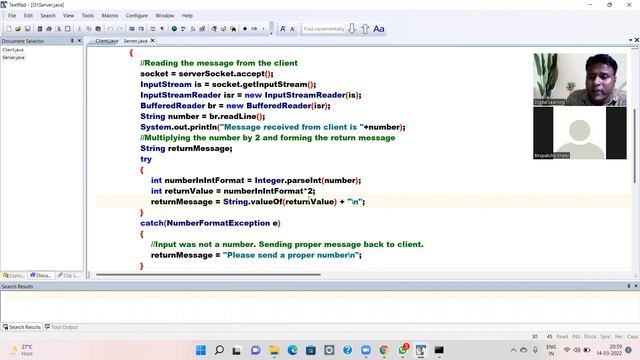640x360 pixels.
Task: Pin the Search Results panel
Action: coord(629,286)
